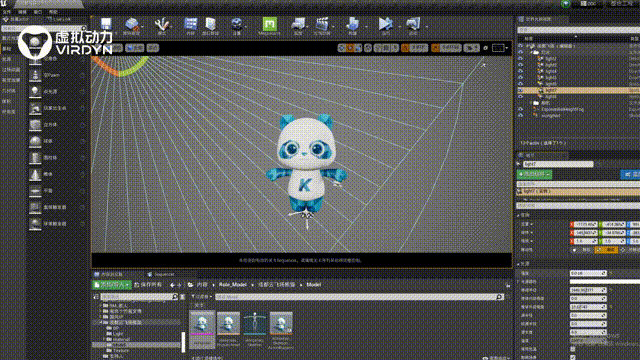Open the Cinematics clapperboard icon
Viewport: 640px width, 360px height.
tap(322, 24)
